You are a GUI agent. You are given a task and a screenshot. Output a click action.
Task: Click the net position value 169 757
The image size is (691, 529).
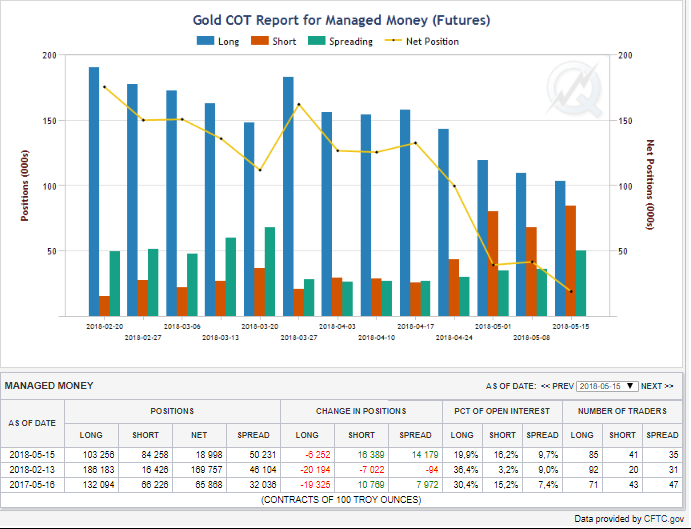(x=207, y=469)
